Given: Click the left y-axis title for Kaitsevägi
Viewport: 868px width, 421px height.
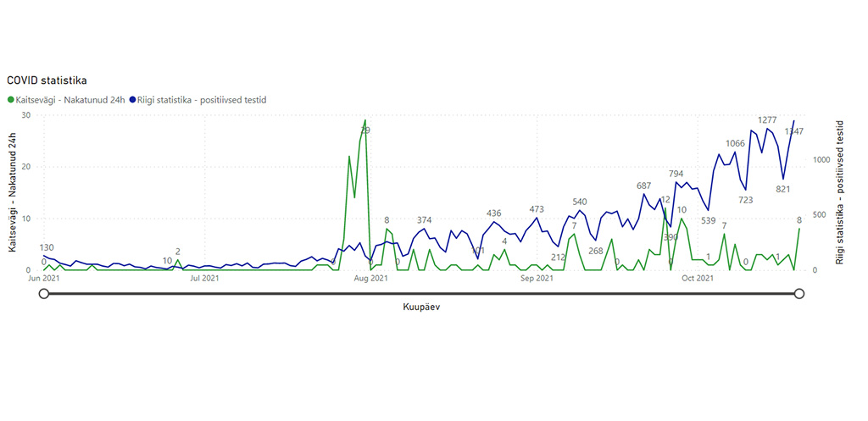Looking at the screenshot, I should click(14, 192).
